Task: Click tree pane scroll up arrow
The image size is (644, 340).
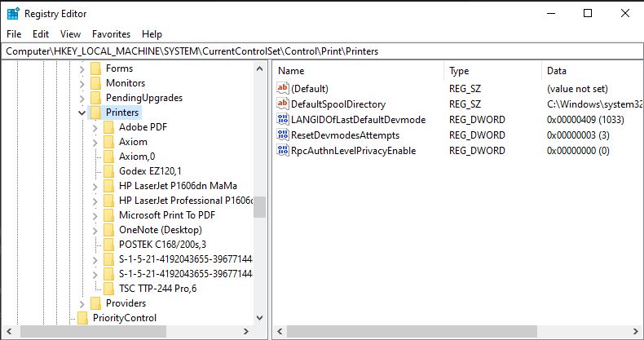Action: coord(259,68)
